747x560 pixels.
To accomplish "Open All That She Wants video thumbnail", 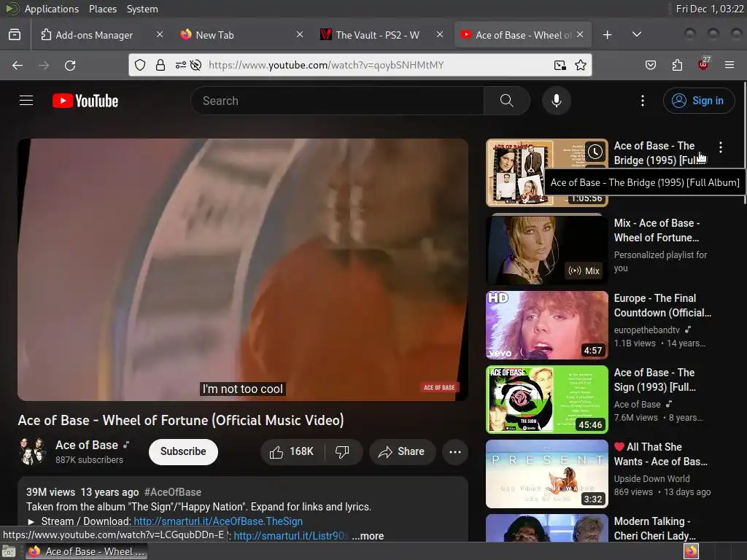I will coord(547,474).
